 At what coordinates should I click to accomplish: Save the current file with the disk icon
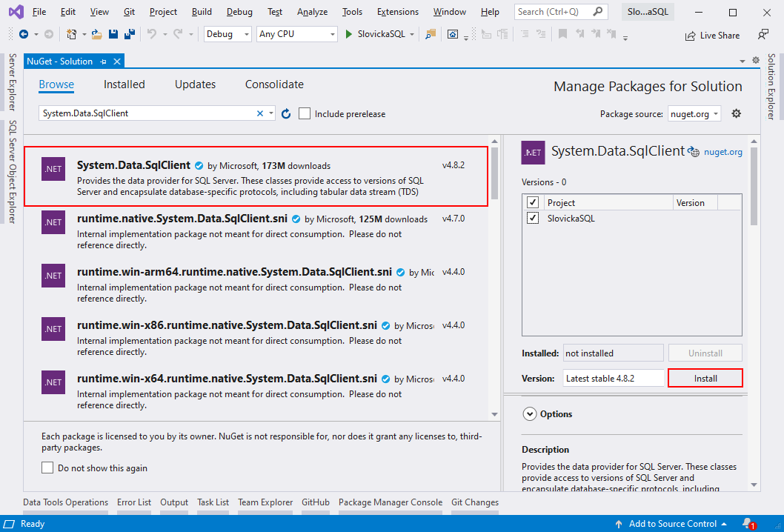[x=113, y=35]
